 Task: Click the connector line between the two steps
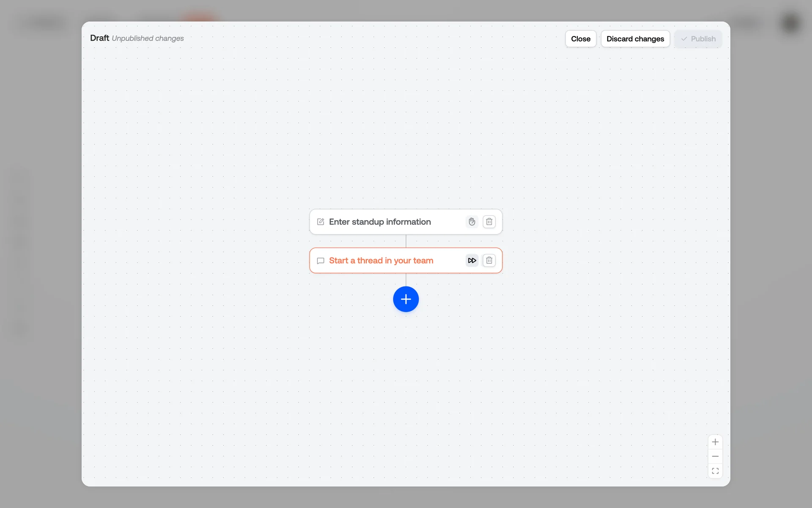tap(406, 241)
